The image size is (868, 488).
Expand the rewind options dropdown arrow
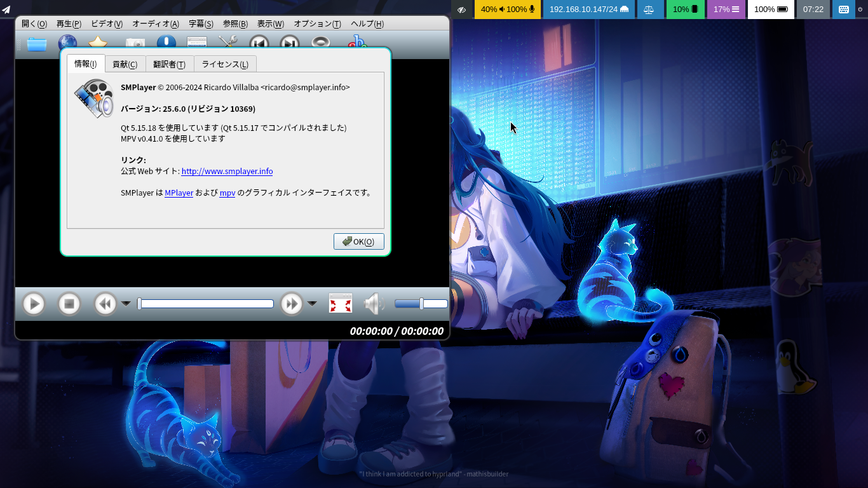(x=126, y=304)
